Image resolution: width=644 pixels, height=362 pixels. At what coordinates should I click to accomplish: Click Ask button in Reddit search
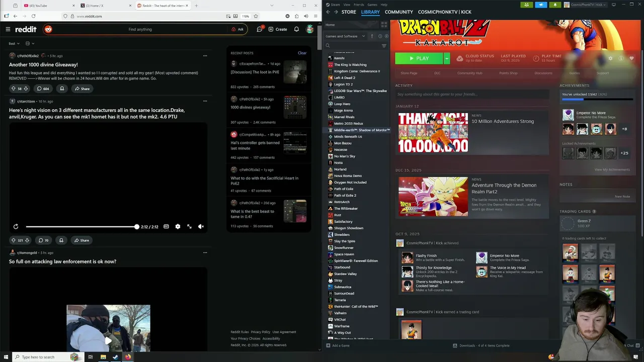237,29
